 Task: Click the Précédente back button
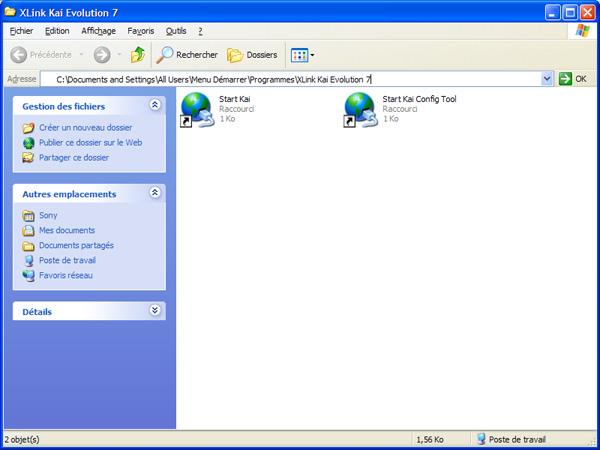tap(41, 55)
